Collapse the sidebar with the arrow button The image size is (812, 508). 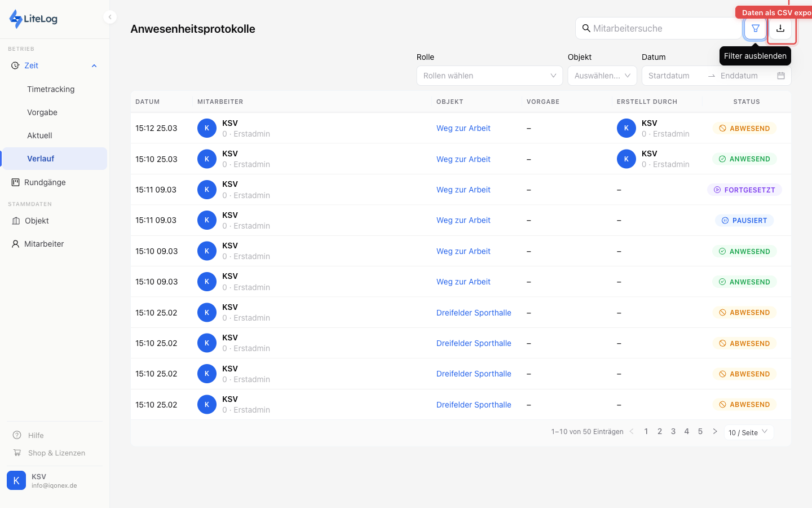(x=110, y=17)
